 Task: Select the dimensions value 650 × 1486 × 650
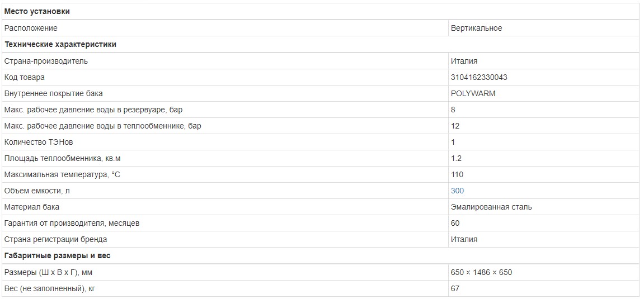(481, 272)
